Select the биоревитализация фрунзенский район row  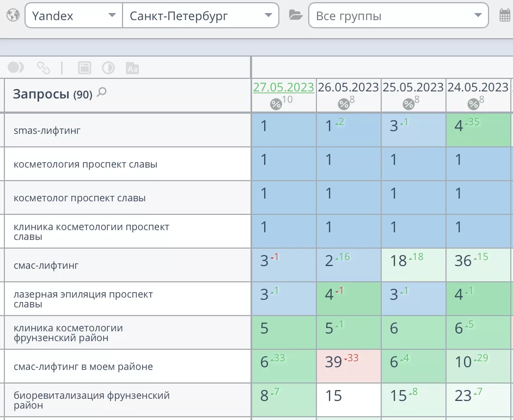point(91,400)
